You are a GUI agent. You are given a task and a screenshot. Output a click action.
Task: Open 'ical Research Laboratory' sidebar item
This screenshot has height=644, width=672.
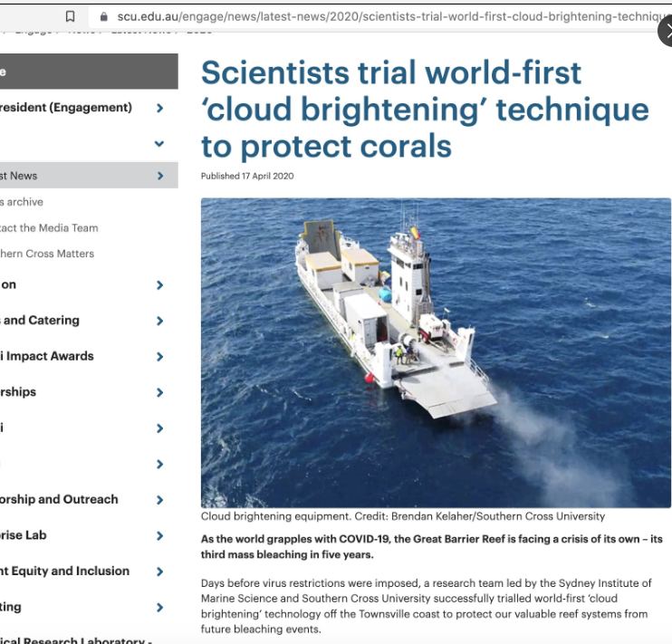coord(76,640)
